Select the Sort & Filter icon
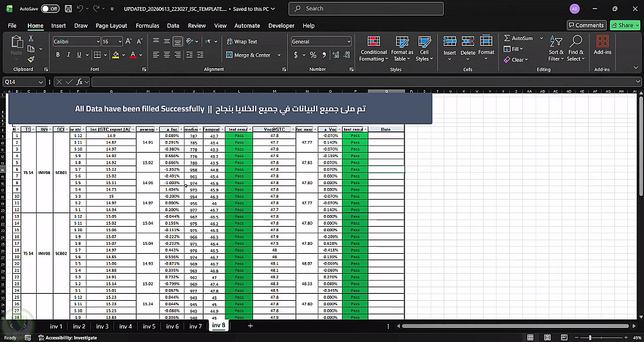The width and height of the screenshot is (644, 342). coord(556,41)
